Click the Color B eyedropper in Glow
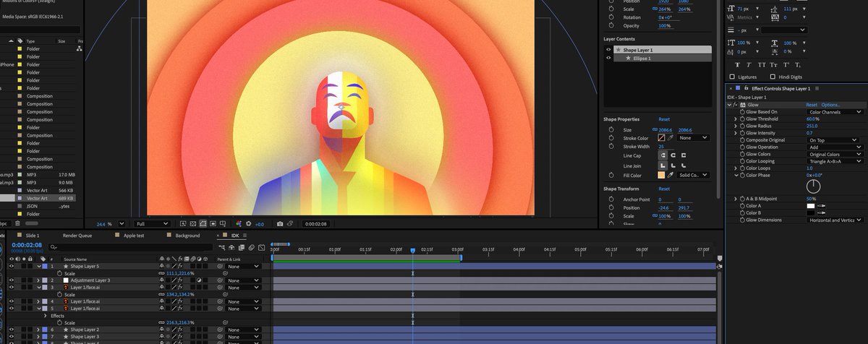 coord(822,213)
